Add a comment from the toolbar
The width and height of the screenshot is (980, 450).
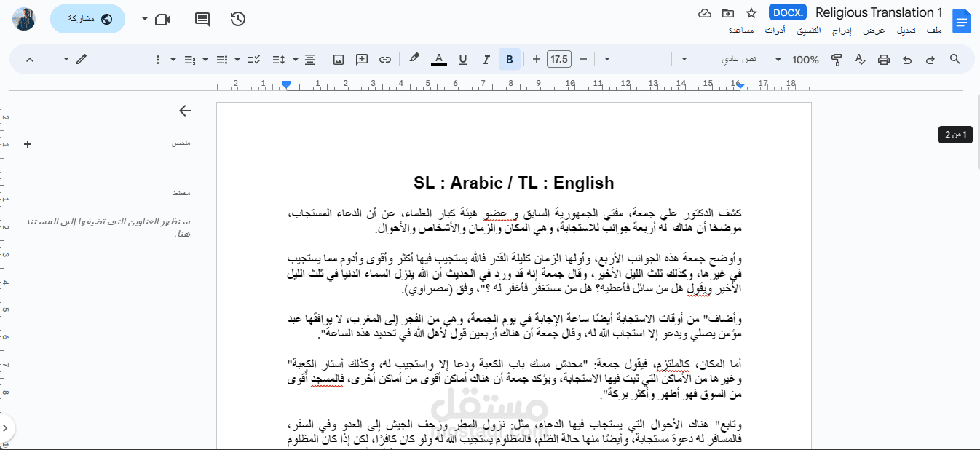click(362, 59)
